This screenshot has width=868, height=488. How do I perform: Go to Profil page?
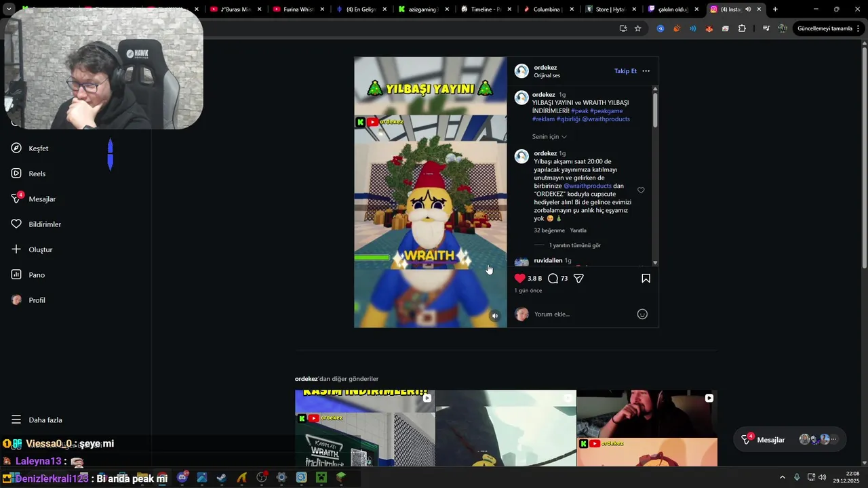click(x=28, y=300)
